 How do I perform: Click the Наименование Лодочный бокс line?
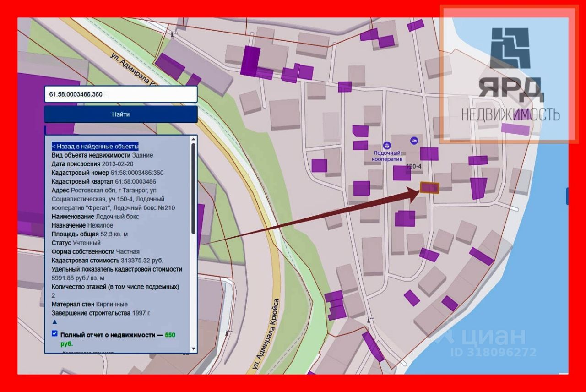point(95,217)
